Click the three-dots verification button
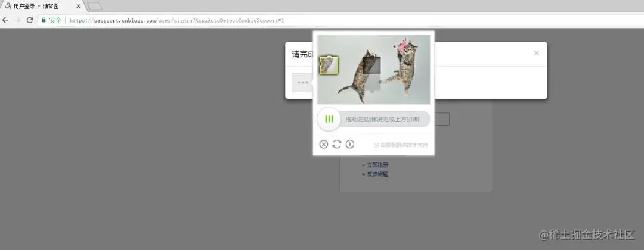The height and width of the screenshot is (250, 644). coord(302,83)
